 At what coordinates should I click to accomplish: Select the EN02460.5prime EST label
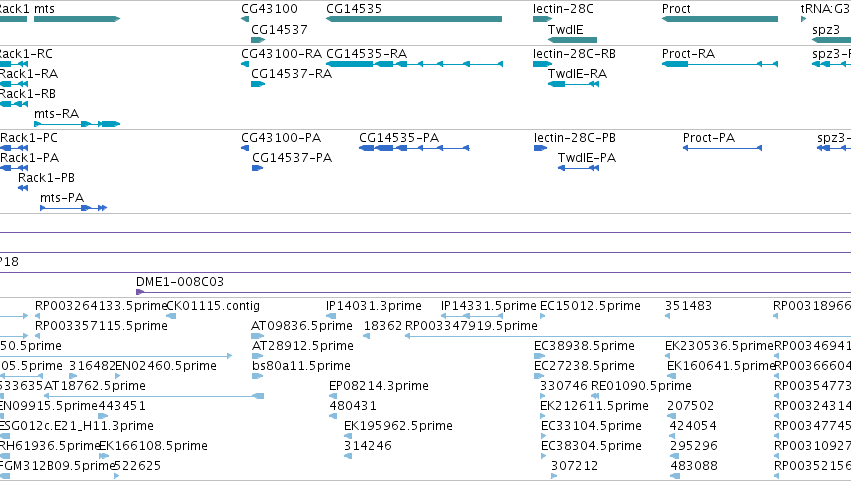point(166,366)
